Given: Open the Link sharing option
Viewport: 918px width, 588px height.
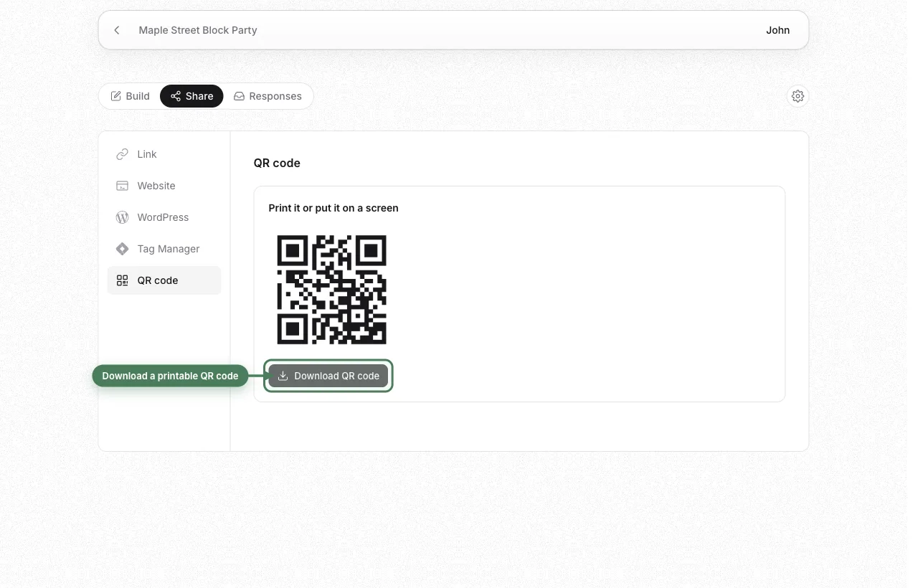Looking at the screenshot, I should pos(164,154).
